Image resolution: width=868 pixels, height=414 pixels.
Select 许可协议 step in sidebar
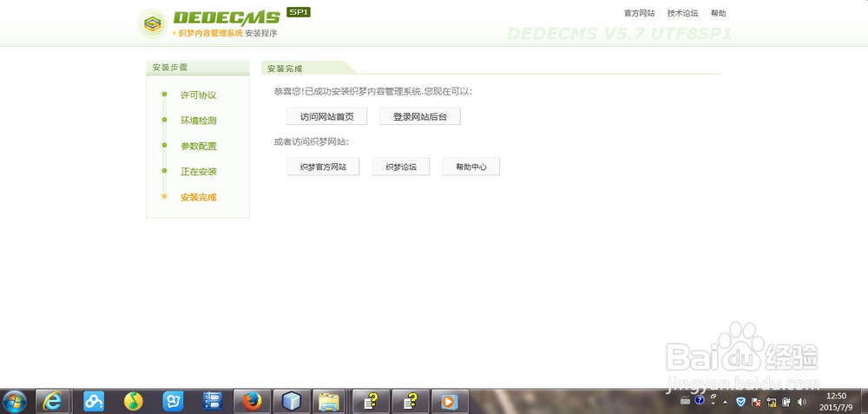198,95
